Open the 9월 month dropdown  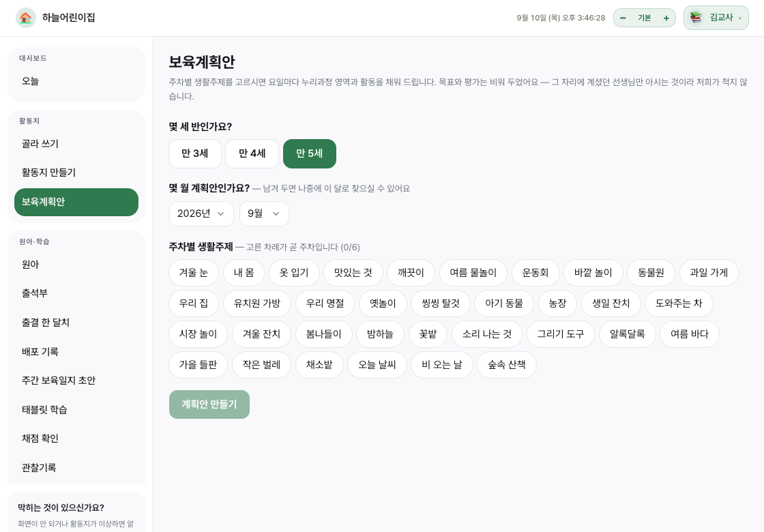point(264,214)
